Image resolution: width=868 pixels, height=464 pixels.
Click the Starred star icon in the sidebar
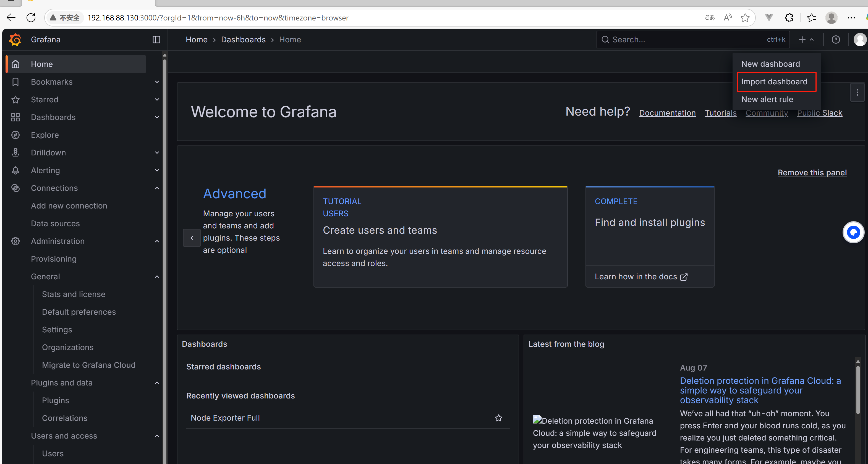(15, 99)
